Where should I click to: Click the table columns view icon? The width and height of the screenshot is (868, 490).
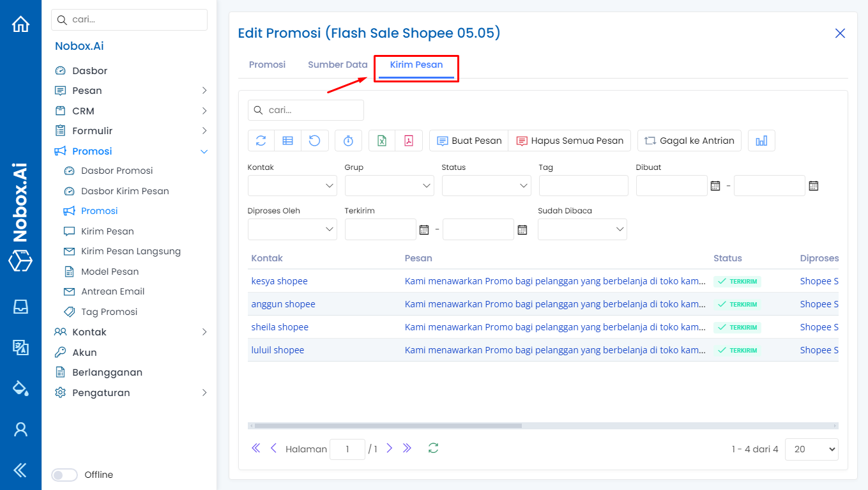point(288,141)
